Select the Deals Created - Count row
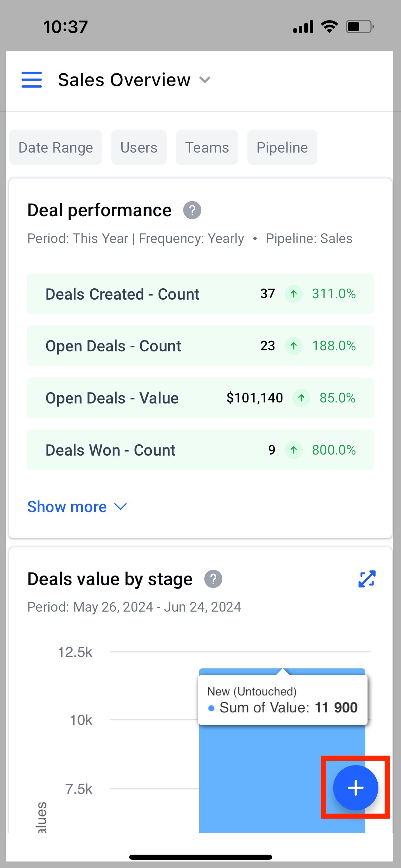Image resolution: width=401 pixels, height=868 pixels. 200,294
